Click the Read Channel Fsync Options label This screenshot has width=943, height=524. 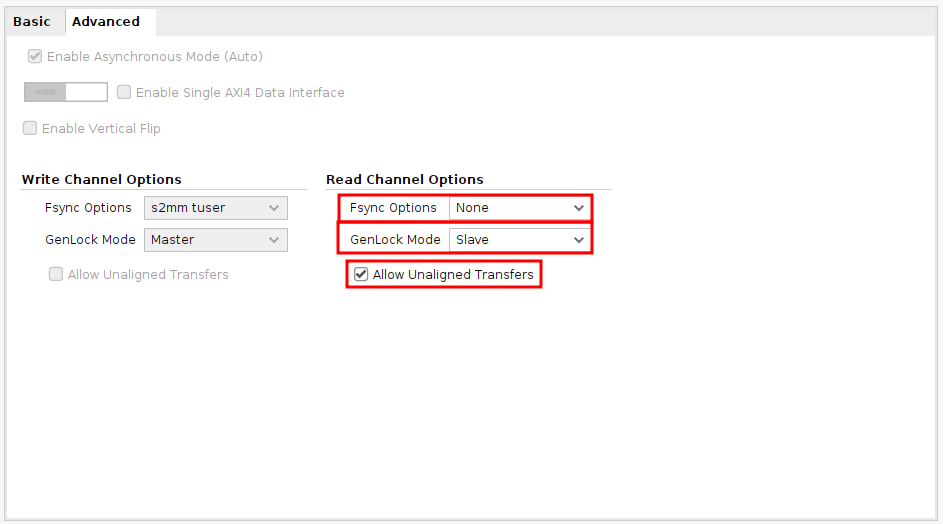(x=393, y=208)
